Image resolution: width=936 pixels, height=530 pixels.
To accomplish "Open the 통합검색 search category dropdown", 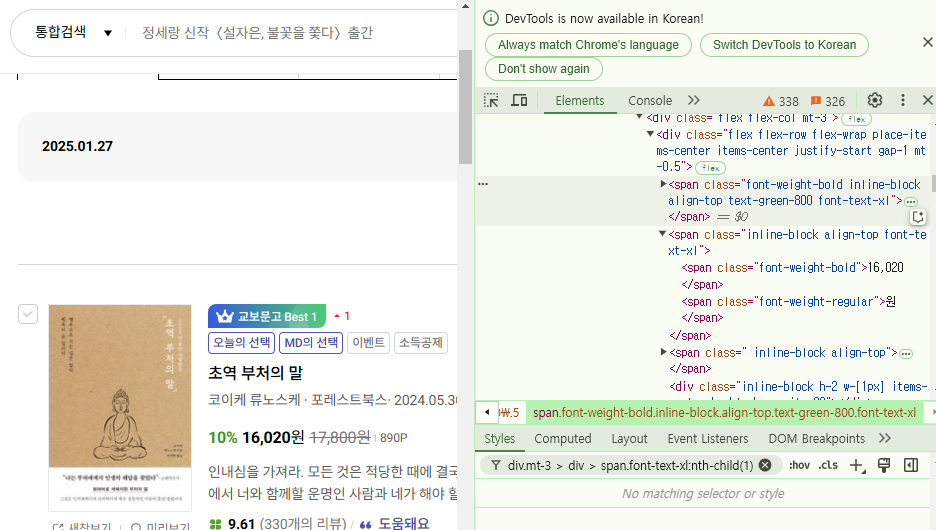I will pyautogui.click(x=73, y=32).
